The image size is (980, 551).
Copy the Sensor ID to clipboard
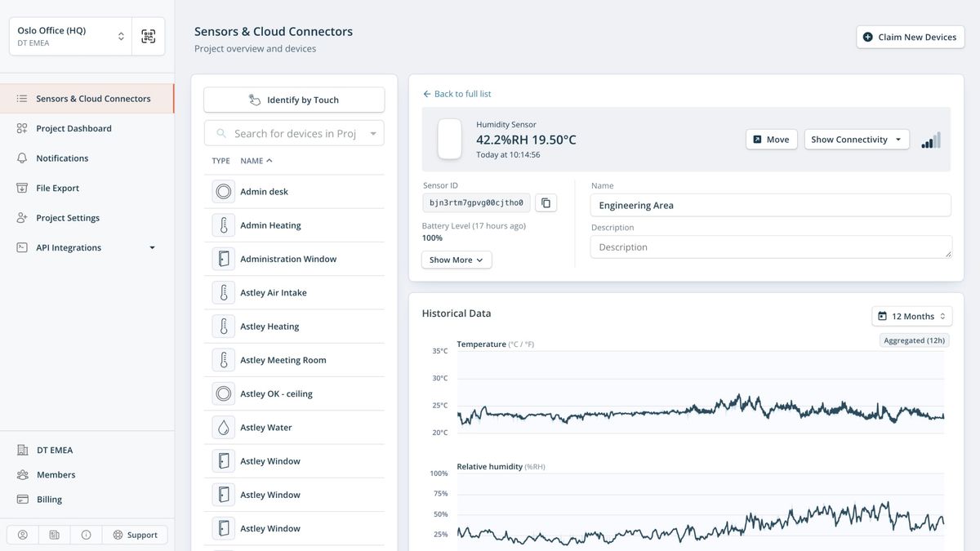546,202
